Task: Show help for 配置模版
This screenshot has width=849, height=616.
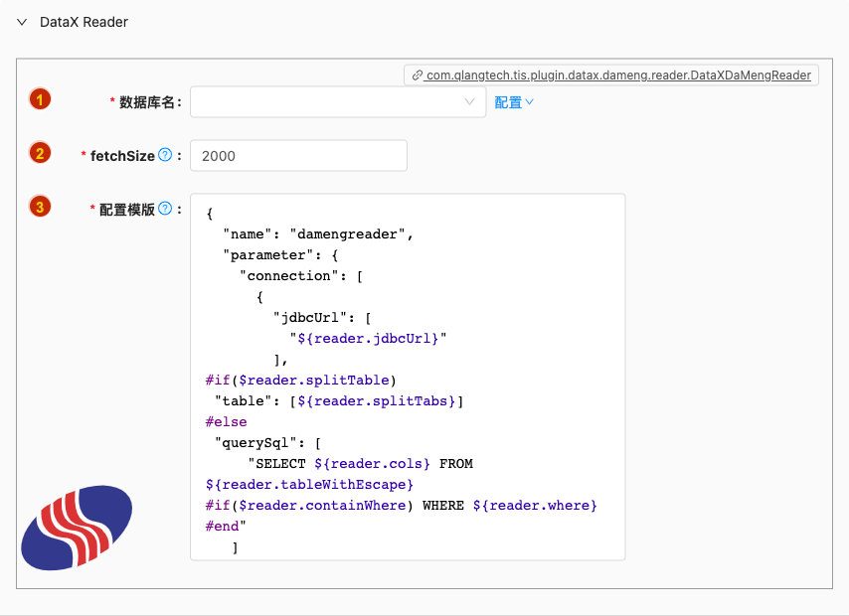Action: [165, 209]
